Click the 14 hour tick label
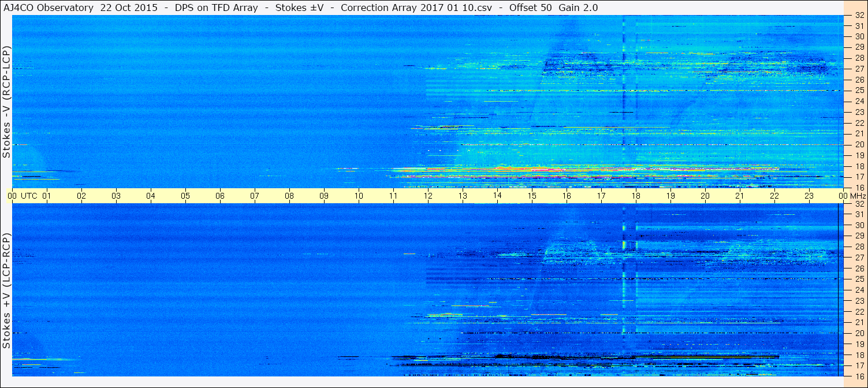 (x=497, y=196)
